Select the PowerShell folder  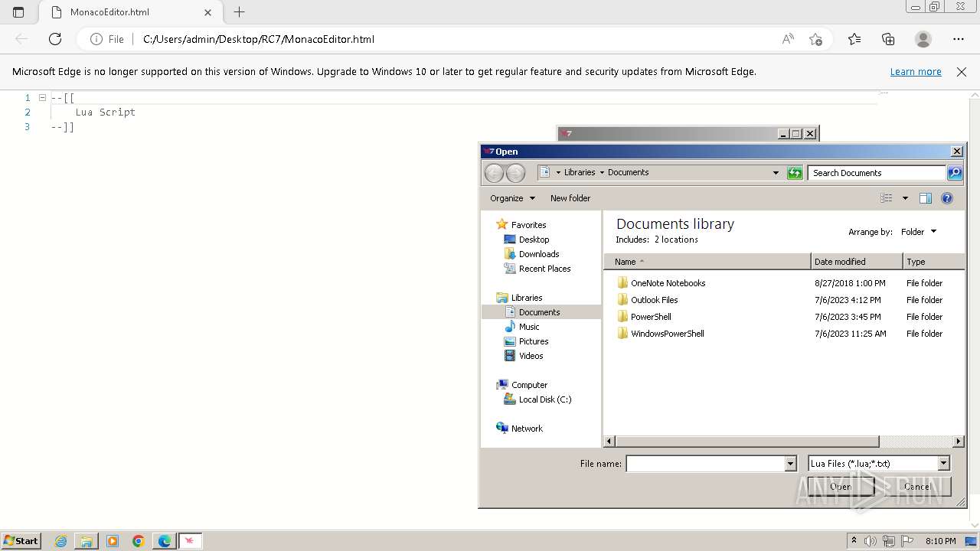(x=651, y=317)
